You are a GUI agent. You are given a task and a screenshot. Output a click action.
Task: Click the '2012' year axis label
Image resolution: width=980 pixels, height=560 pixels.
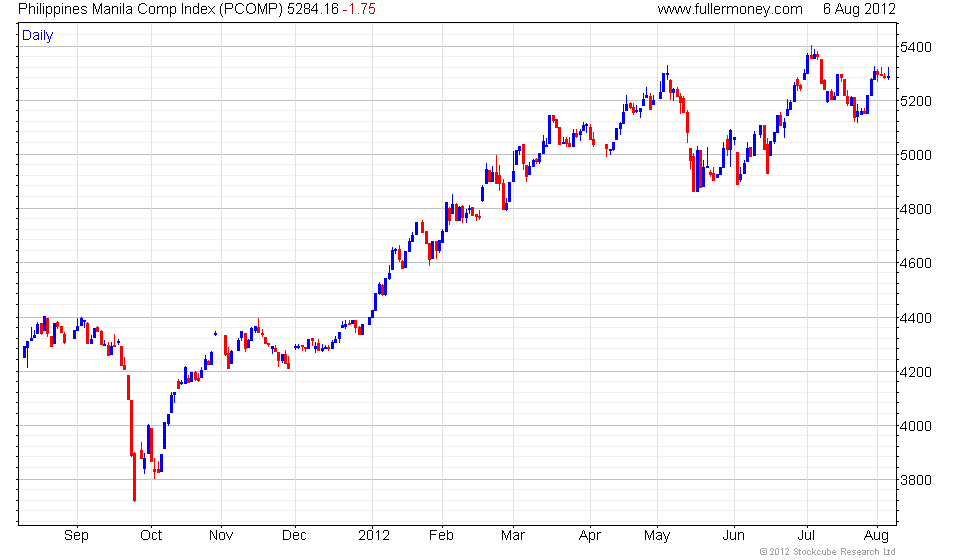pos(374,536)
